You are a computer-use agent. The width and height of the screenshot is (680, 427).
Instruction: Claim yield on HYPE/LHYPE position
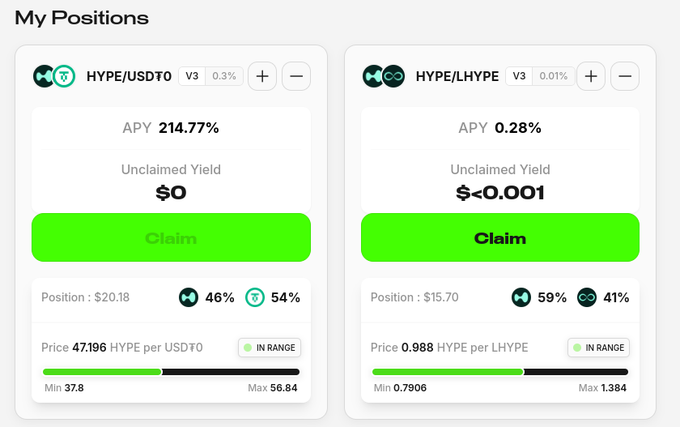coord(500,238)
